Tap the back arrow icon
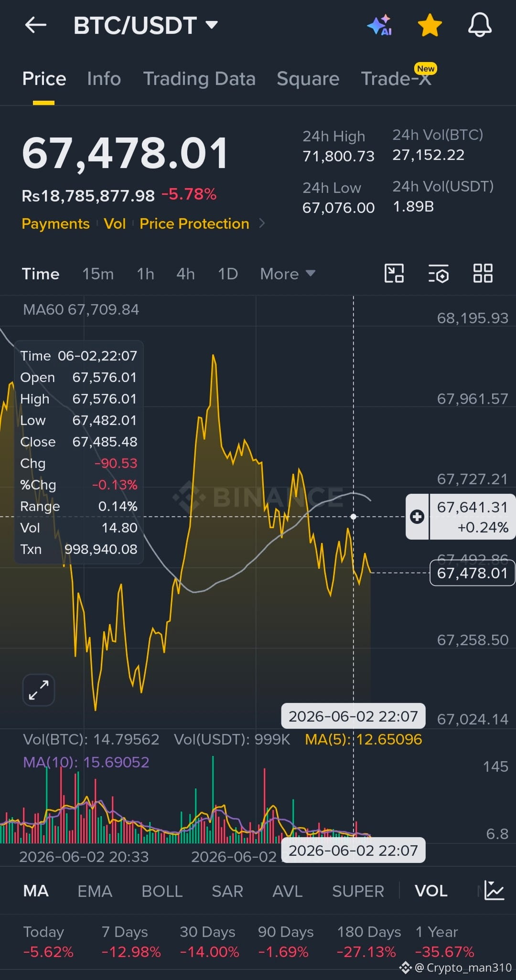Image resolution: width=516 pixels, height=980 pixels. [35, 25]
